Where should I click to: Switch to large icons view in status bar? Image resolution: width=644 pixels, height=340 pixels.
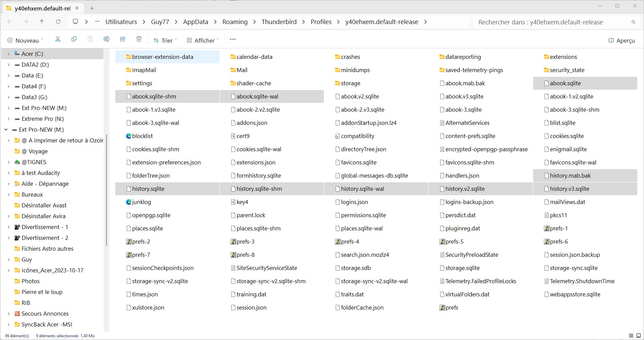point(639,336)
